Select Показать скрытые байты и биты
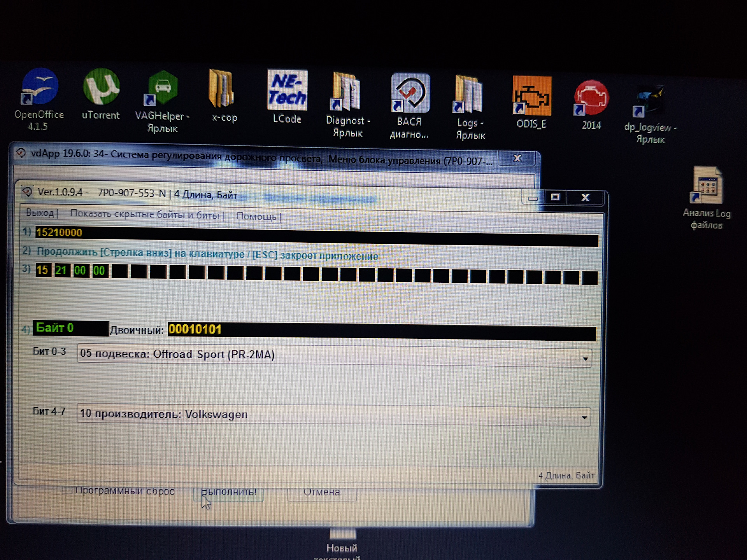The width and height of the screenshot is (747, 560). pos(145,215)
